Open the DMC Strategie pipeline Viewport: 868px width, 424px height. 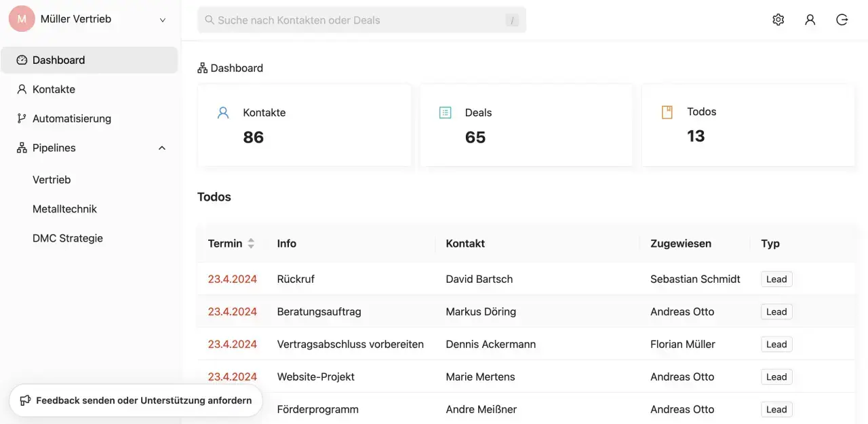pyautogui.click(x=68, y=238)
